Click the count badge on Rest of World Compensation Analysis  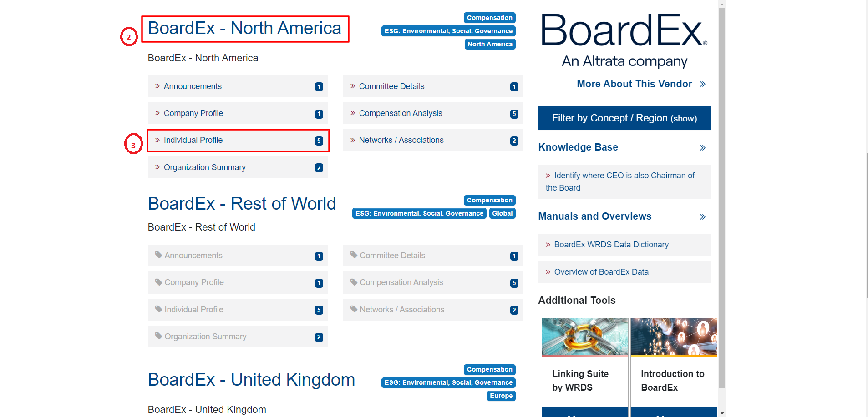(x=514, y=283)
